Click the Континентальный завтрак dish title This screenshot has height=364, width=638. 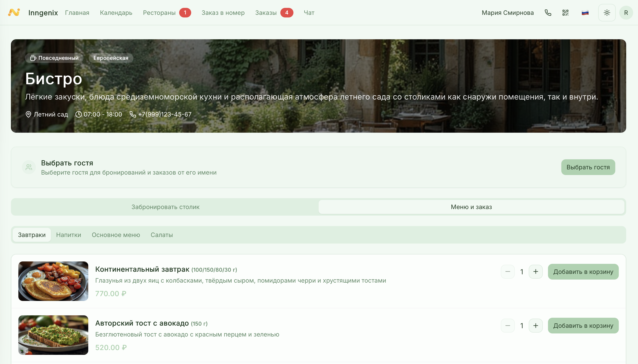[x=142, y=269]
